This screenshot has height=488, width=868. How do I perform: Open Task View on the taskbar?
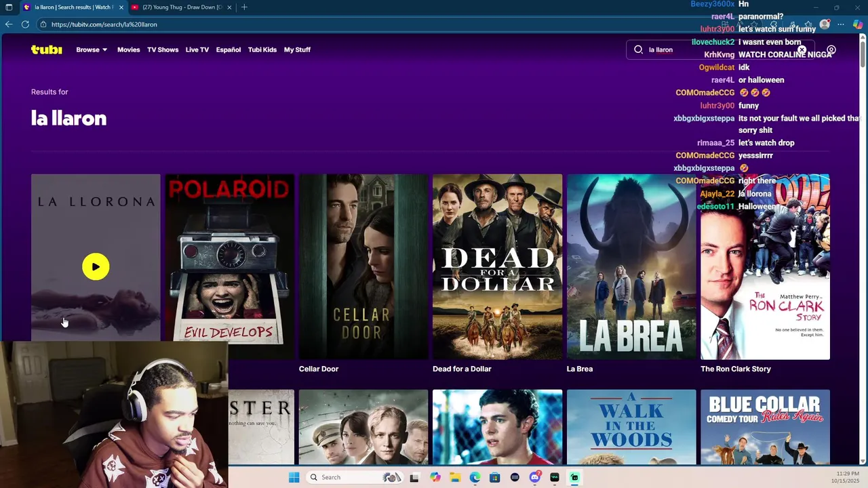414,477
